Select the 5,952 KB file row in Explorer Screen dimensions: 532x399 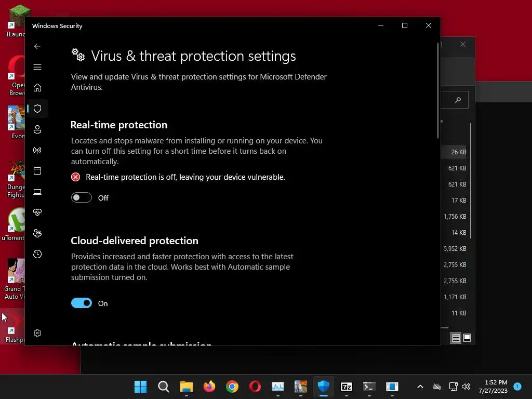pyautogui.click(x=455, y=249)
